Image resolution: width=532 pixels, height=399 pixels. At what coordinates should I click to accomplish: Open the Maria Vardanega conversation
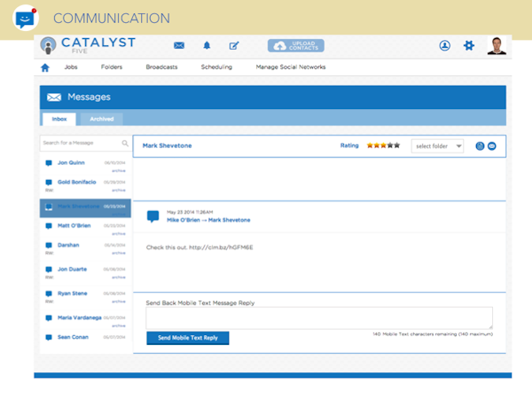coord(80,317)
